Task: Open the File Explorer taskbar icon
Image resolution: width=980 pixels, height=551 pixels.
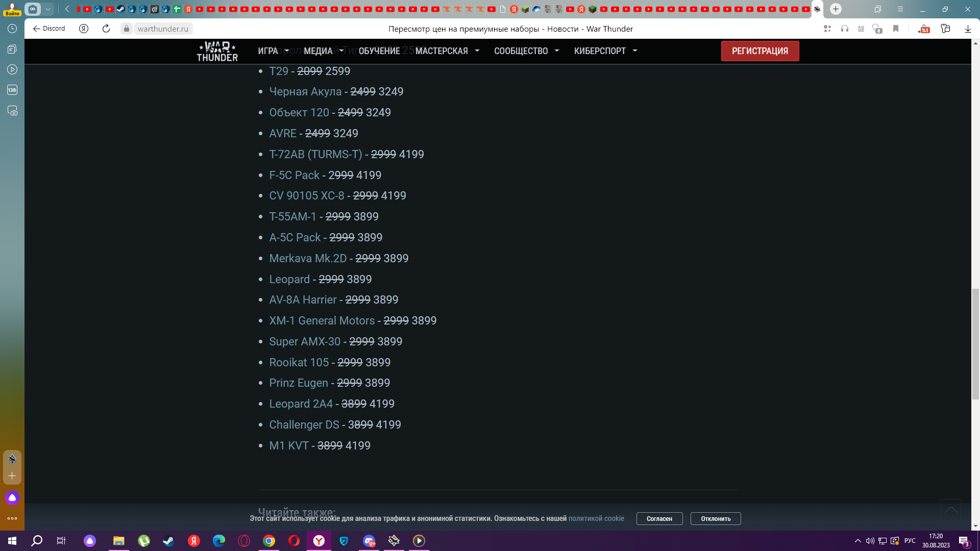Action: coord(118,541)
